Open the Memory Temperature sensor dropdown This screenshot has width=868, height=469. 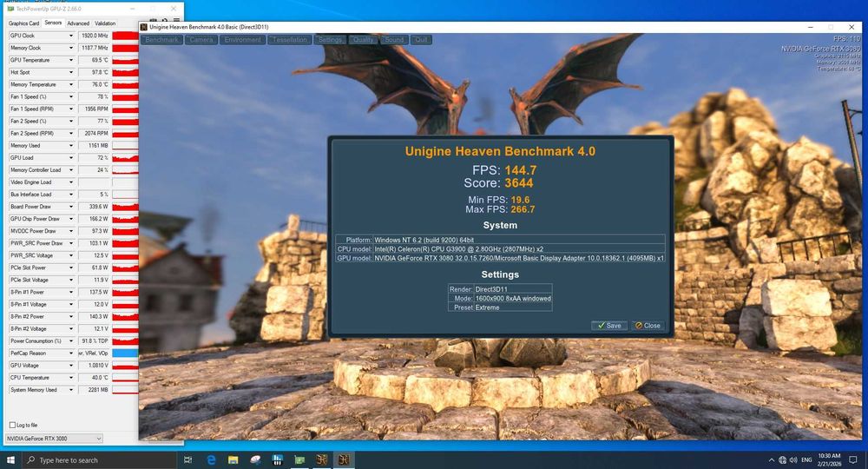click(71, 84)
